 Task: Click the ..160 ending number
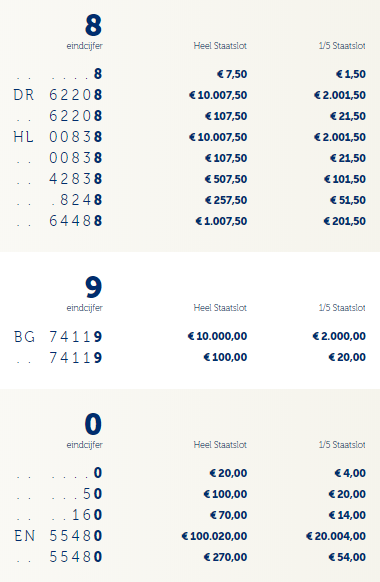click(x=76, y=515)
